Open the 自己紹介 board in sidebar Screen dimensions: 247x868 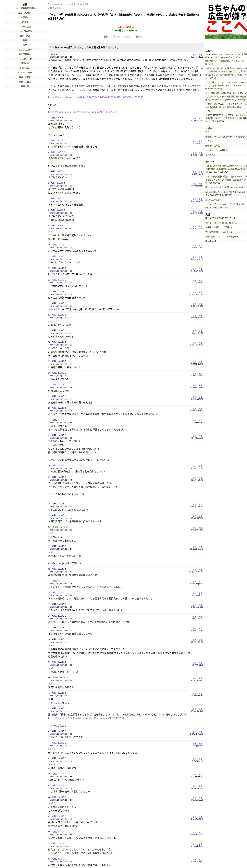(x=25, y=18)
